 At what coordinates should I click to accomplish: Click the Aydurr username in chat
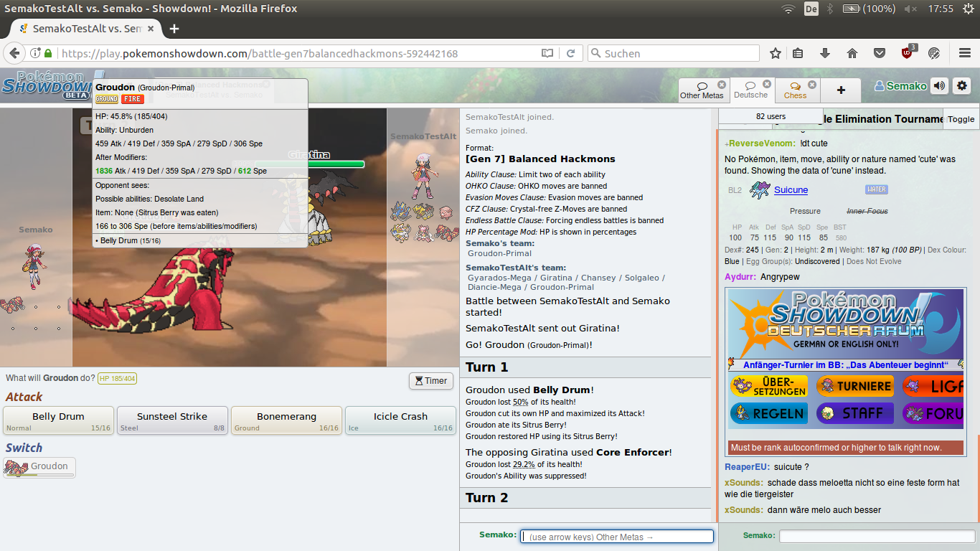tap(740, 277)
